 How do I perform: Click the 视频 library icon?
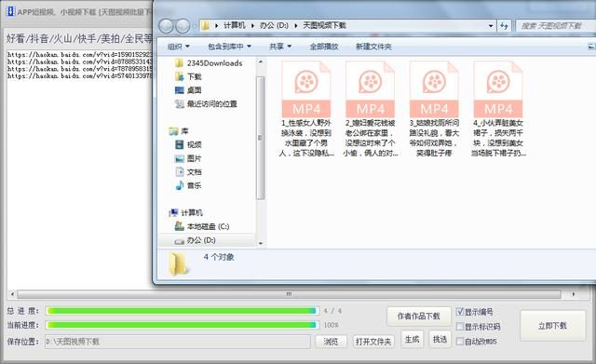pyautogui.click(x=180, y=144)
